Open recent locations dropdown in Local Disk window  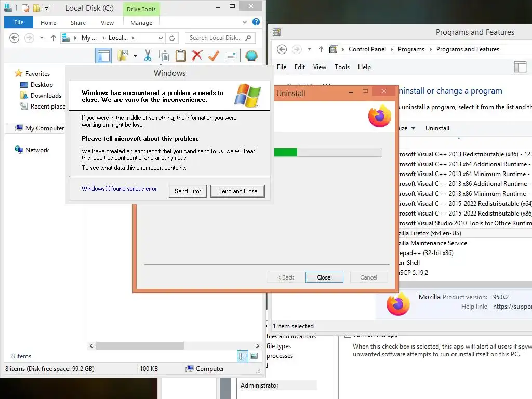pyautogui.click(x=42, y=38)
